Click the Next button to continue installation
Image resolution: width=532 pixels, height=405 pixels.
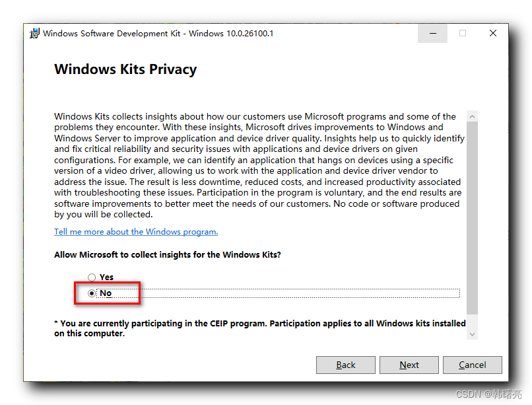tap(409, 364)
